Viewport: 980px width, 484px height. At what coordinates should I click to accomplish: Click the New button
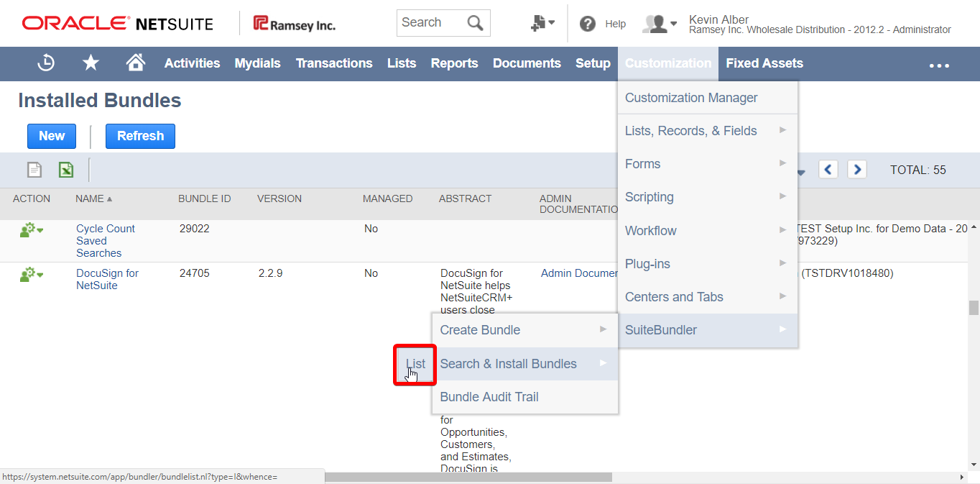[51, 136]
